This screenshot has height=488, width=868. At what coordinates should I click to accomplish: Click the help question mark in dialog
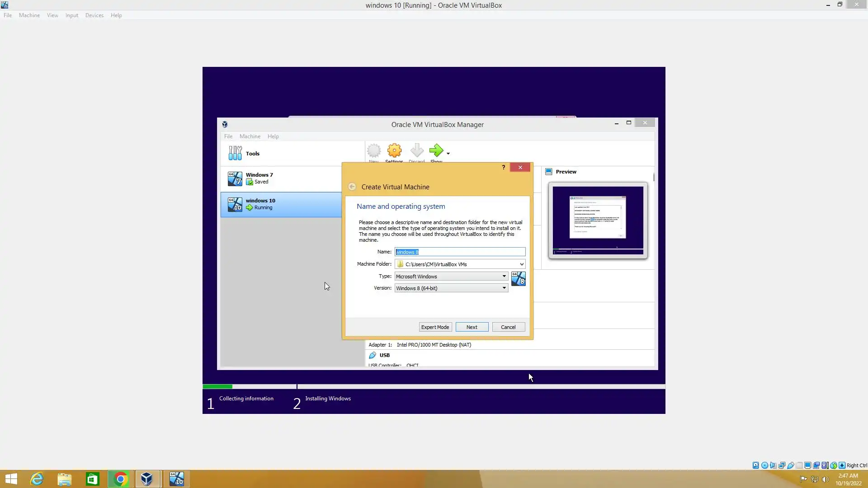503,168
